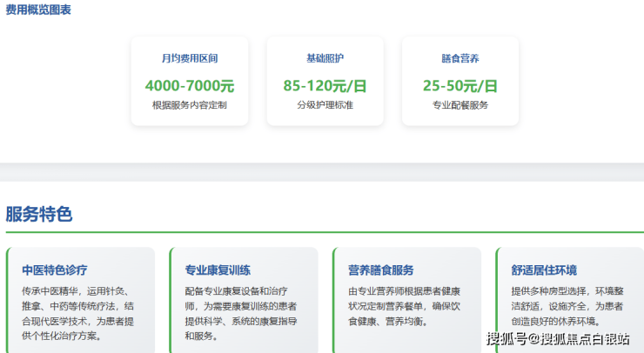The width and height of the screenshot is (644, 353).
Task: Open the 舒适居住环境 card title
Action: (544, 270)
